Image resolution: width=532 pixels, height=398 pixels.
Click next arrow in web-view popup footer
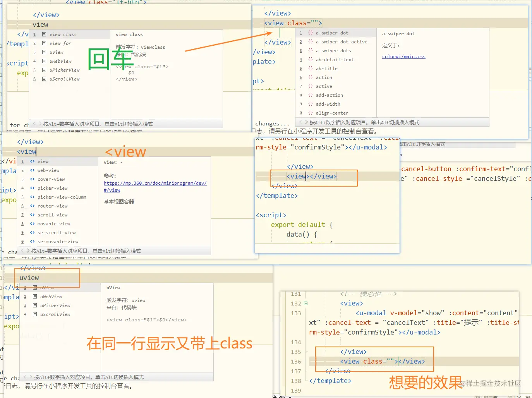(28, 250)
